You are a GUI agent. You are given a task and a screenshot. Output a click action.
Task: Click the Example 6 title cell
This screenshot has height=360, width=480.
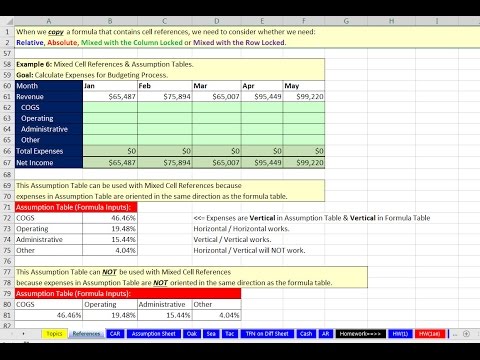[x=170, y=64]
